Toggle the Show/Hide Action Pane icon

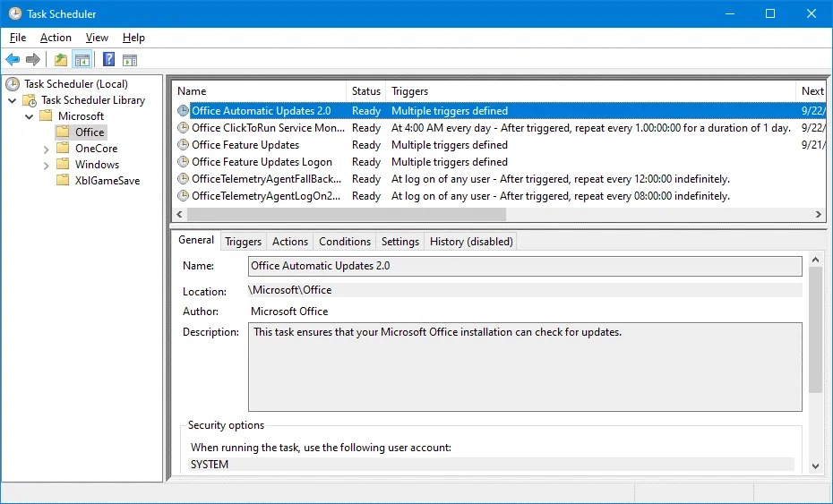[x=130, y=60]
